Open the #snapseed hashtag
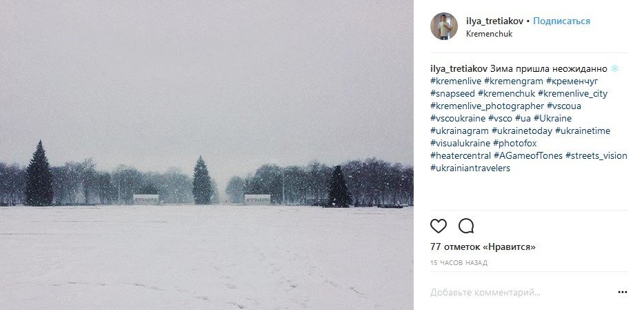 pyautogui.click(x=452, y=94)
